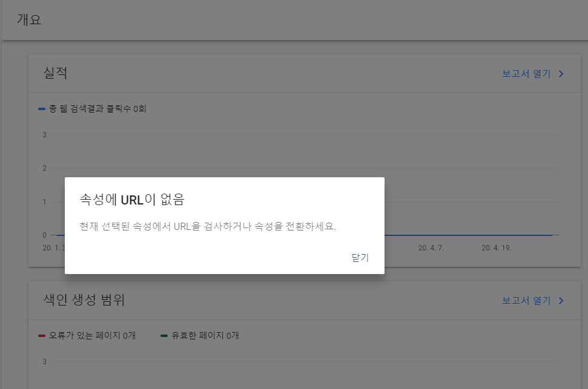Close the dialog with the 닫기 button

click(360, 258)
